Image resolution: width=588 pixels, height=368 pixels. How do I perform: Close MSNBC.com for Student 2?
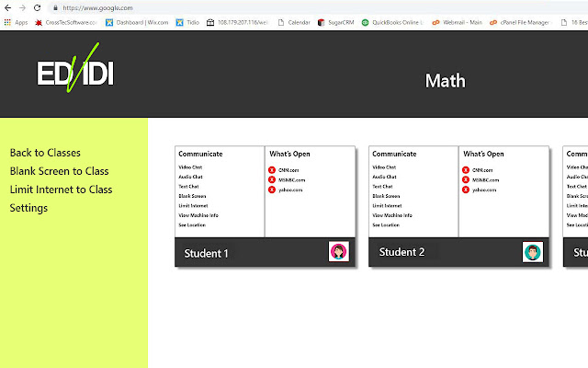tap(466, 180)
